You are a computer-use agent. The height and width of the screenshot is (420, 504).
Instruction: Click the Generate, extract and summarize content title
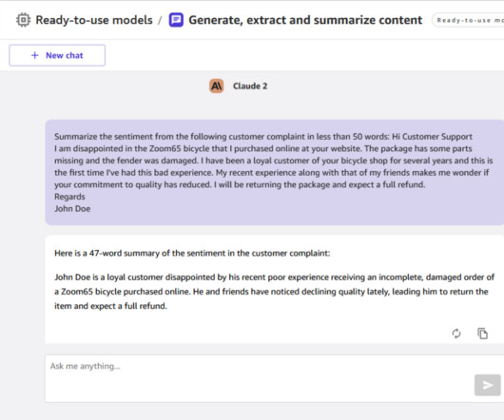(305, 20)
